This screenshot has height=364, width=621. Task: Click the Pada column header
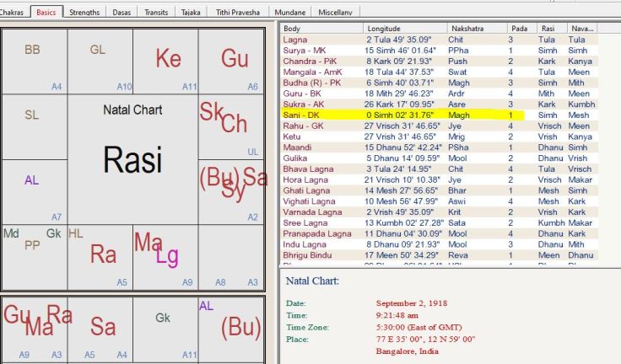(x=520, y=29)
